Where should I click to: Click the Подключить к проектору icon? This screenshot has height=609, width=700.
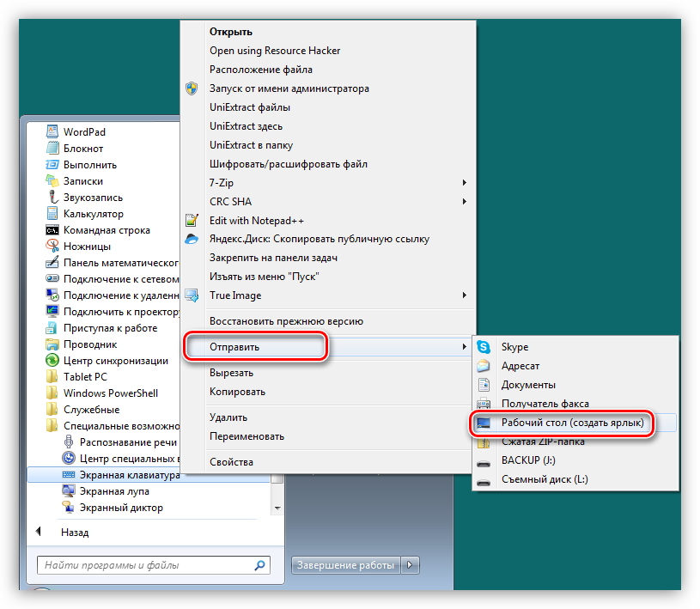(52, 311)
